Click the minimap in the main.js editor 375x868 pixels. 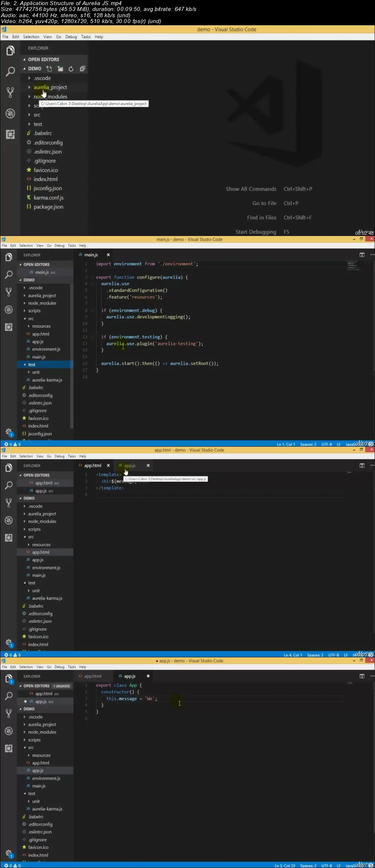tap(353, 265)
